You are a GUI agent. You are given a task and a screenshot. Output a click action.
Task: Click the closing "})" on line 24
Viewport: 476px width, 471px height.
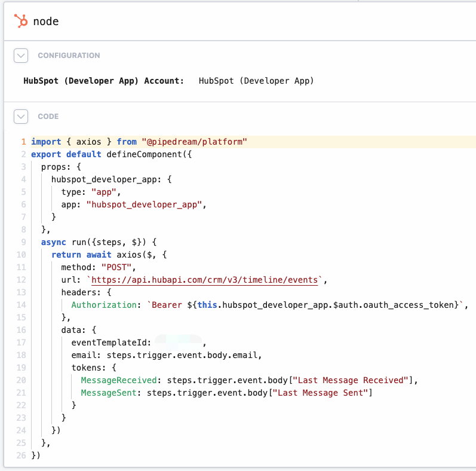(x=56, y=430)
